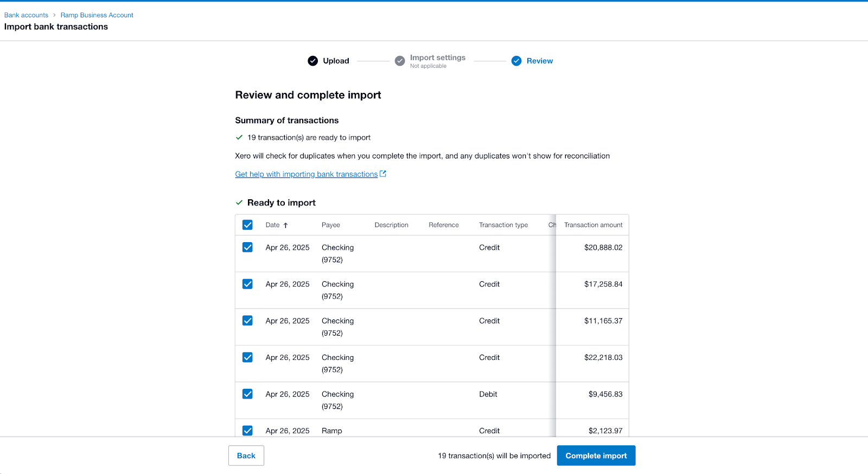Click the breadcrumb chevron after Bank accounts
868x474 pixels.
click(x=54, y=15)
